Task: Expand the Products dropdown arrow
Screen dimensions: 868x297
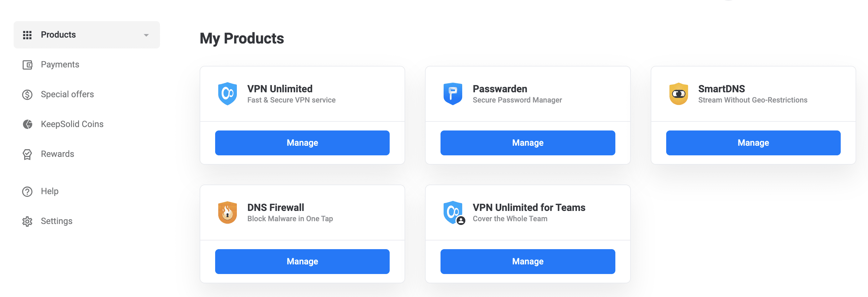Action: coord(146,35)
